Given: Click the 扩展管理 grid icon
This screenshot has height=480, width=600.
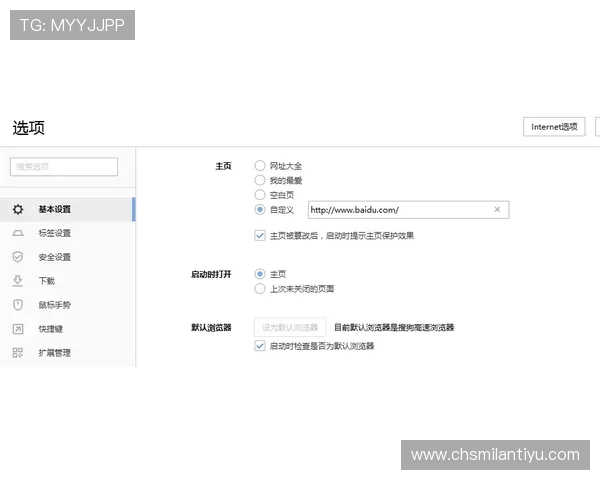Looking at the screenshot, I should tap(18, 353).
